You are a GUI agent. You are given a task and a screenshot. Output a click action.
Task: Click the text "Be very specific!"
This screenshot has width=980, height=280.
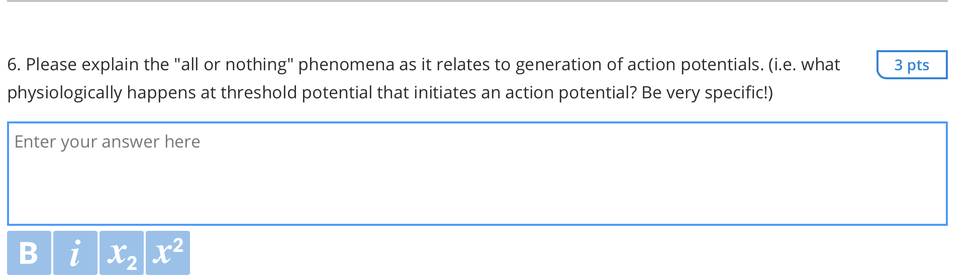[707, 93]
